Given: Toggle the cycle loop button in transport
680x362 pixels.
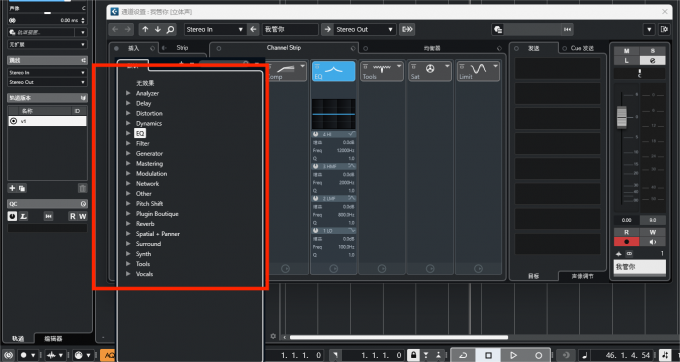Looking at the screenshot, I should 463,355.
